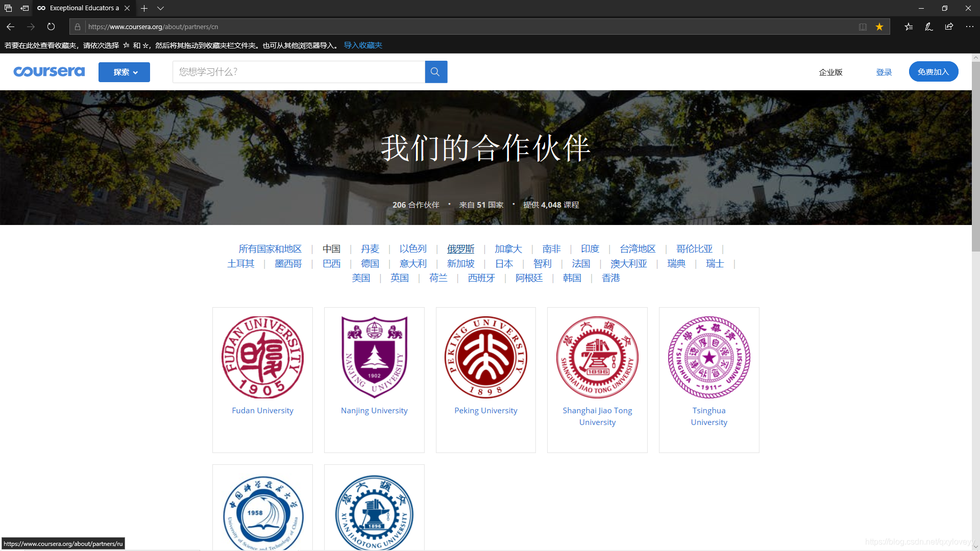Navigate back using the back arrow
980x551 pixels.
click(10, 27)
